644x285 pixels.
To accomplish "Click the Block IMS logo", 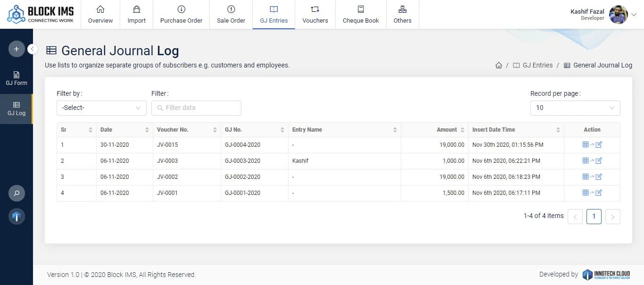I will tap(41, 14).
